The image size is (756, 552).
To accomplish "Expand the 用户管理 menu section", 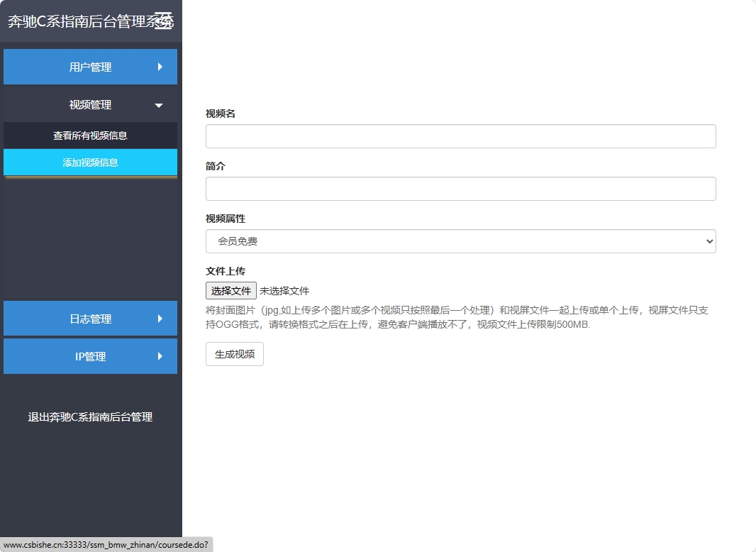I will [x=90, y=67].
